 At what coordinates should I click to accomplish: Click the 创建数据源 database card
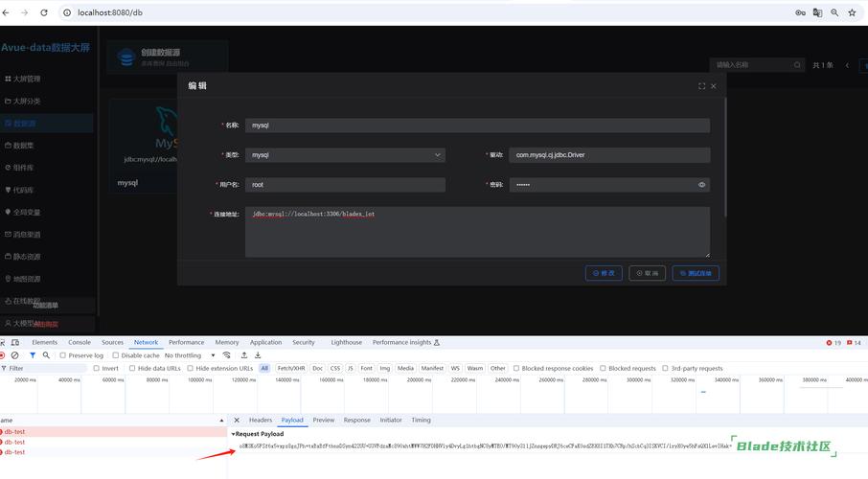point(167,57)
